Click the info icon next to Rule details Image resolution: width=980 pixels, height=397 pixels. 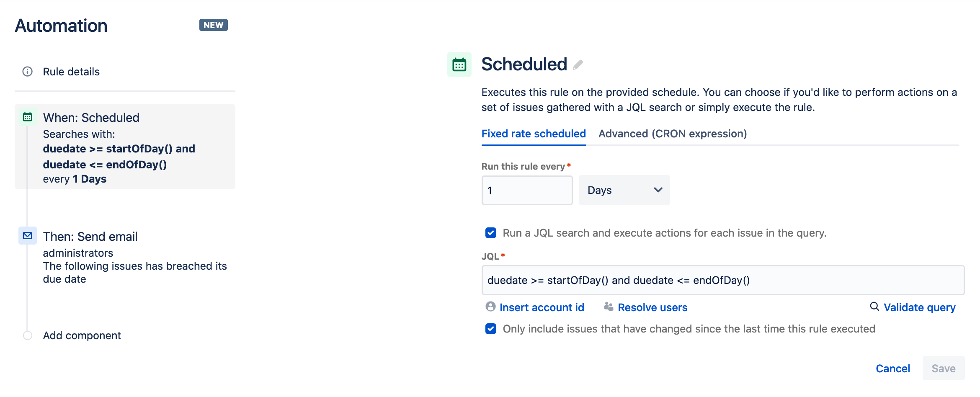pos(27,71)
